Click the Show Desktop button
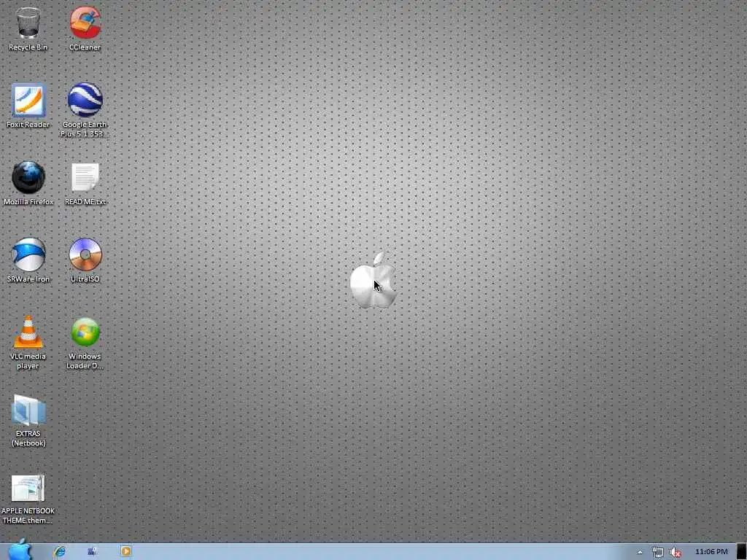747x560 pixels. tap(742, 552)
